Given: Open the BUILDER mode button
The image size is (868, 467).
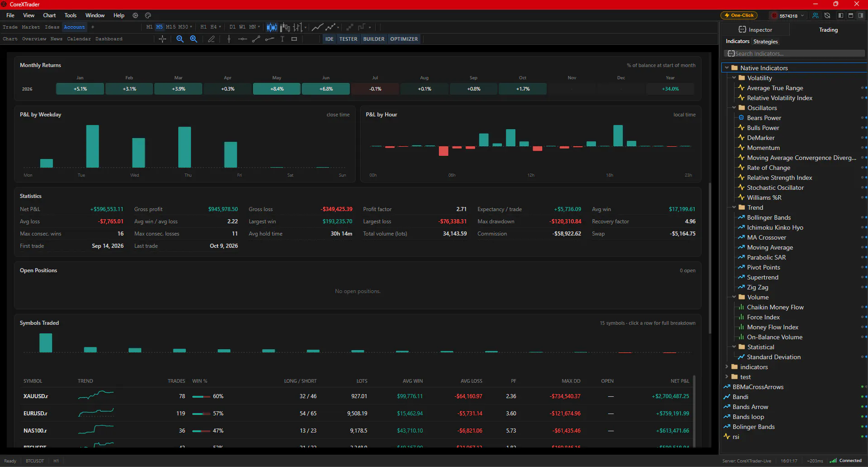Looking at the screenshot, I should click(x=374, y=39).
